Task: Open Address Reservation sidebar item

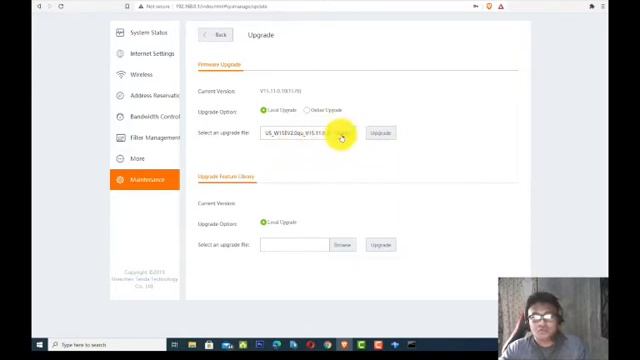Action: click(145, 96)
